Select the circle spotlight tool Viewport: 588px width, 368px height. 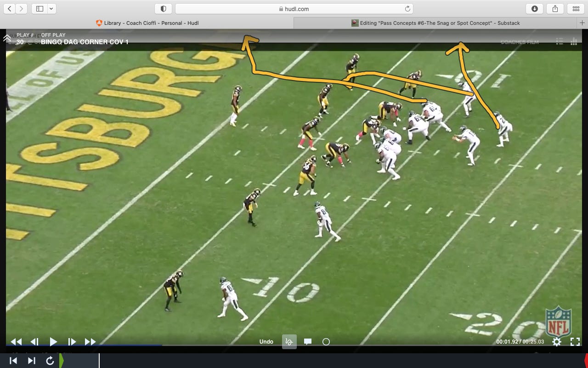click(x=326, y=342)
